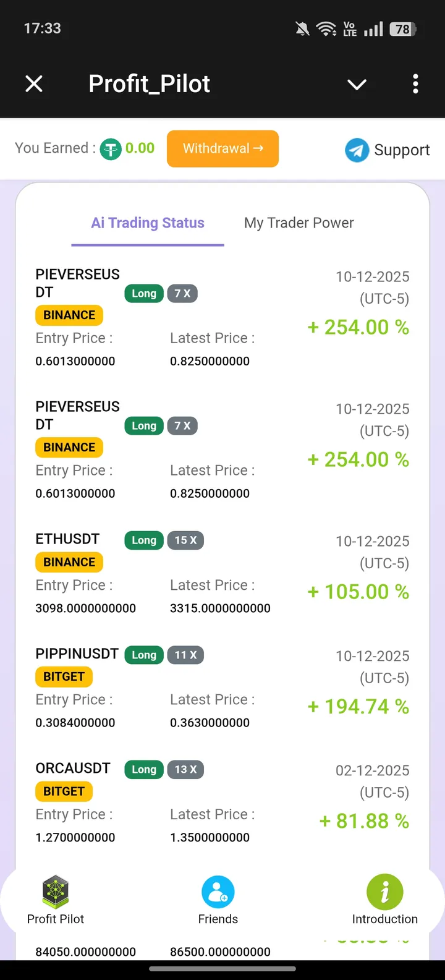Open the Friends bottom navigation icon

click(x=218, y=892)
